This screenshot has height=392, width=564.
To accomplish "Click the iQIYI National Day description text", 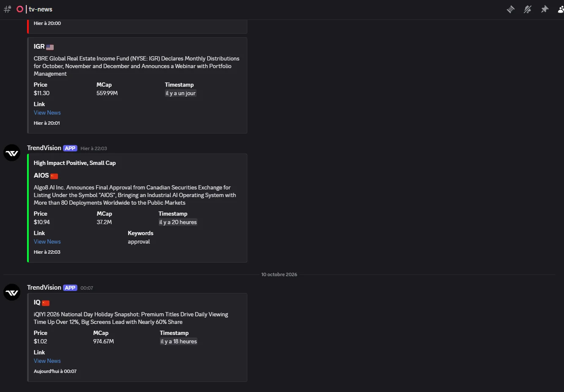I will point(131,318).
